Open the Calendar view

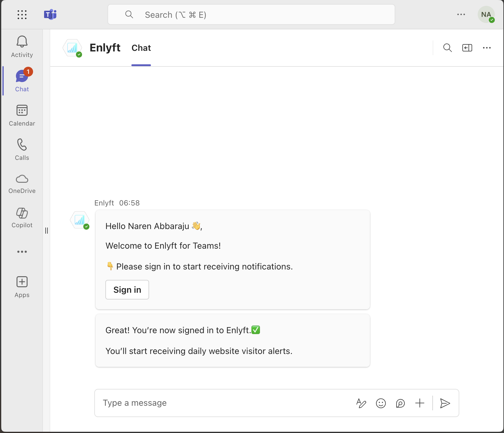[22, 115]
